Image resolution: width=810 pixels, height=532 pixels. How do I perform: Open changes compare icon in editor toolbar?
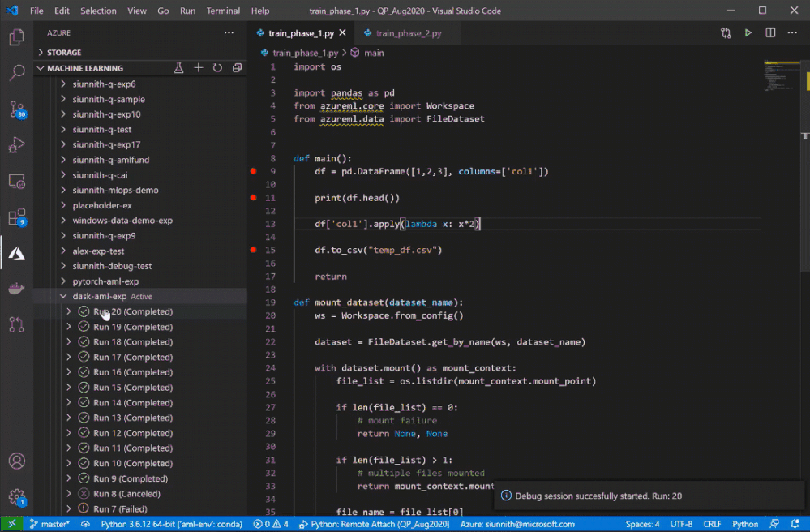[x=726, y=33]
